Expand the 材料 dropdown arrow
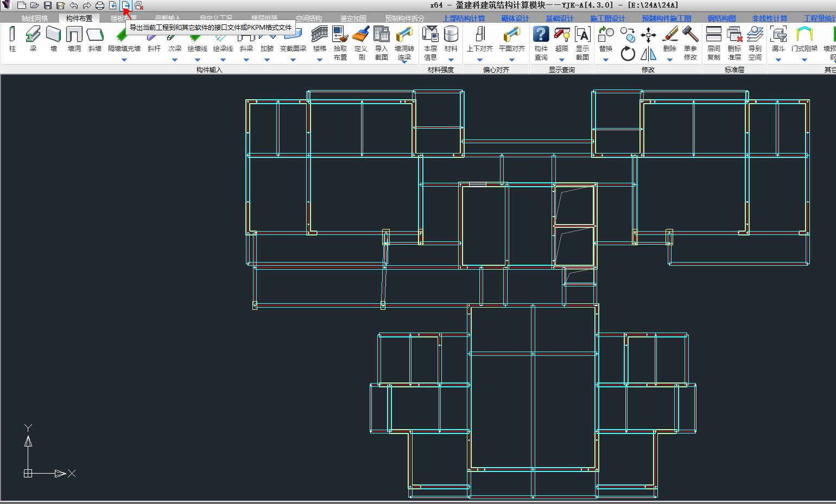The image size is (836, 504). [x=451, y=60]
